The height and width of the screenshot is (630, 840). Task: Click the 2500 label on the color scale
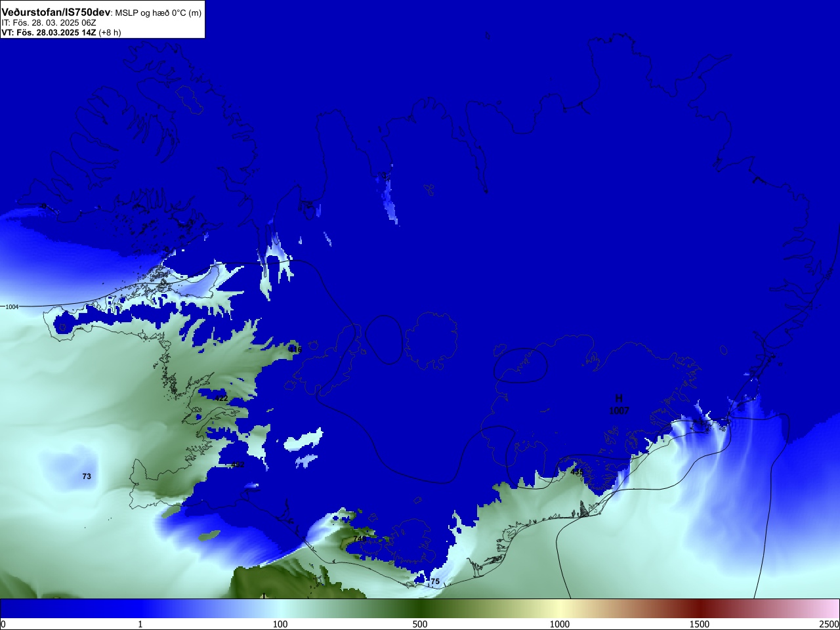click(829, 624)
